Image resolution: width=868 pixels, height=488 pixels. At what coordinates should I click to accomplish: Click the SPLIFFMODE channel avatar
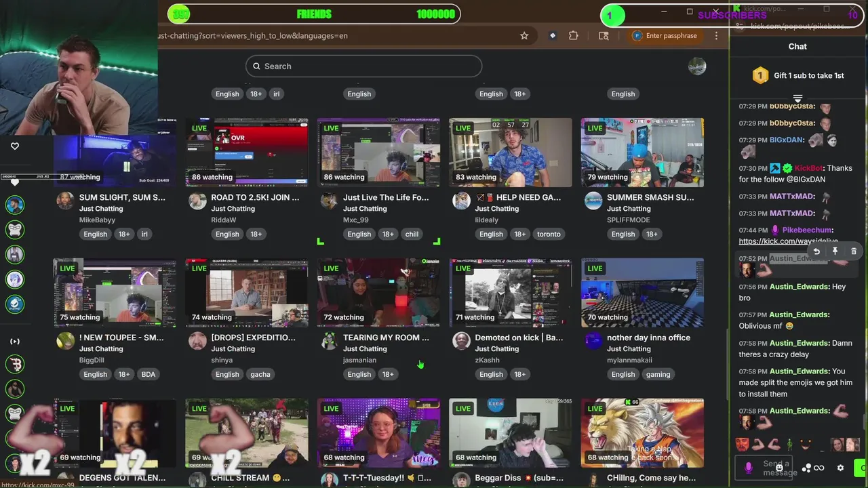(593, 201)
